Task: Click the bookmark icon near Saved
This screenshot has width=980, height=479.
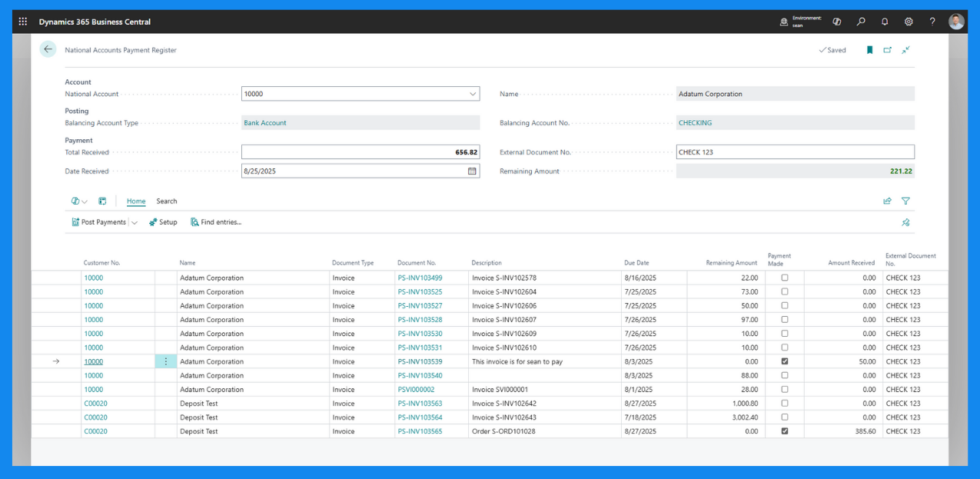Action: (x=869, y=50)
